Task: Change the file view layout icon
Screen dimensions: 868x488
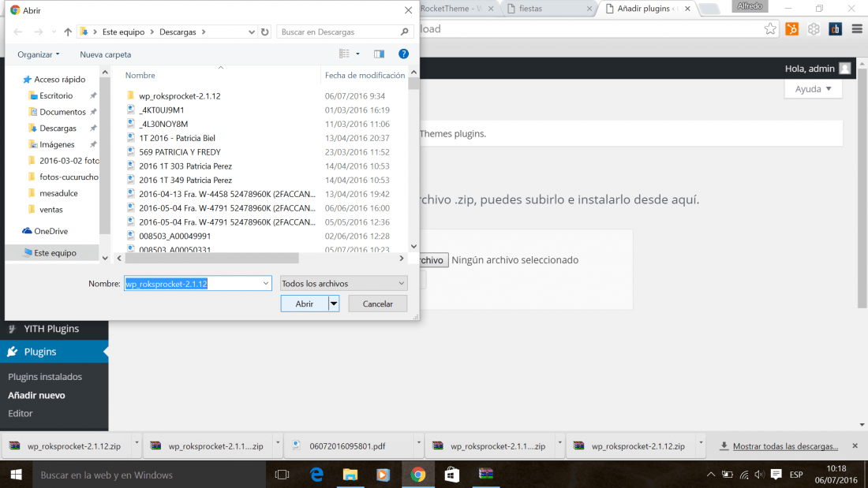Action: pyautogui.click(x=344, y=54)
